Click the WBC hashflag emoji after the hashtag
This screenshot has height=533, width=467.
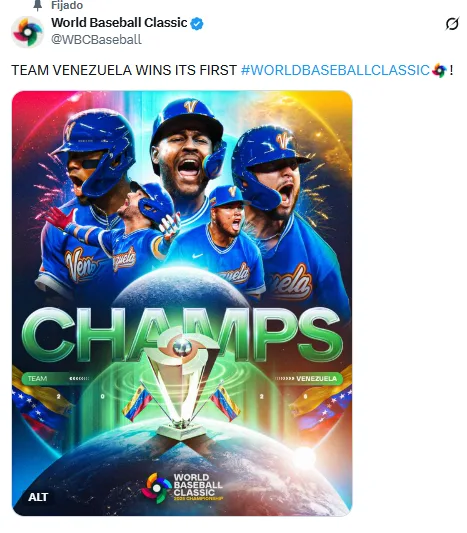point(439,71)
